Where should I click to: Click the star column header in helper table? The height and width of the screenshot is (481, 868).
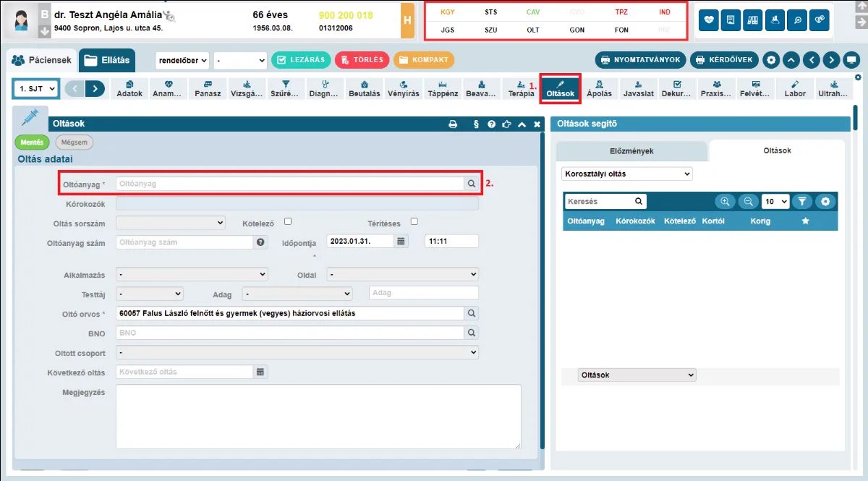tap(806, 221)
